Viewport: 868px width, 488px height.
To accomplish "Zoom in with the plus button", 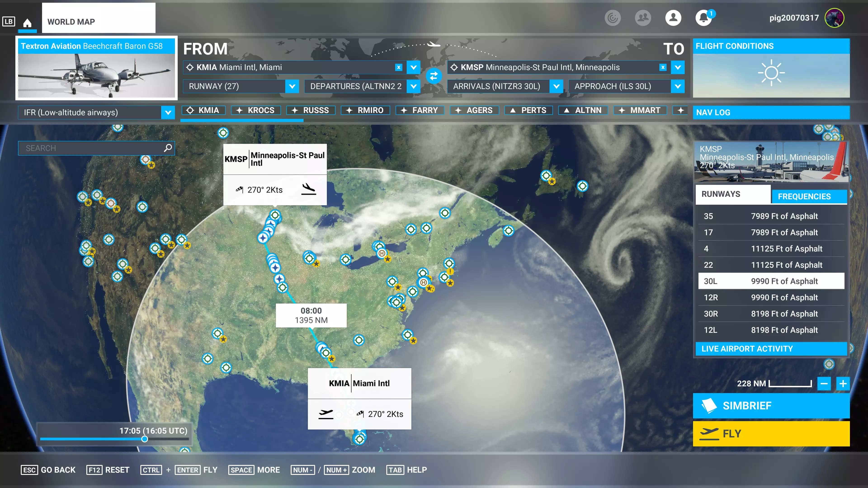I will (x=843, y=383).
